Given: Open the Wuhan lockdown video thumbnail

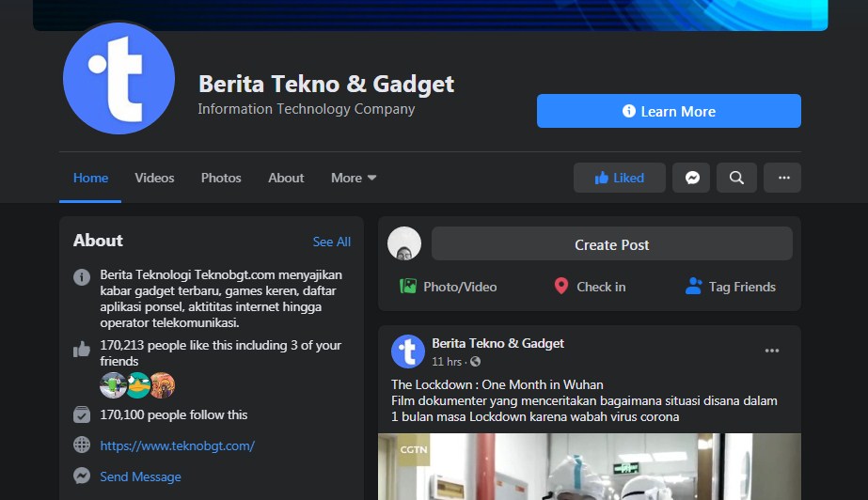Looking at the screenshot, I should click(x=590, y=466).
